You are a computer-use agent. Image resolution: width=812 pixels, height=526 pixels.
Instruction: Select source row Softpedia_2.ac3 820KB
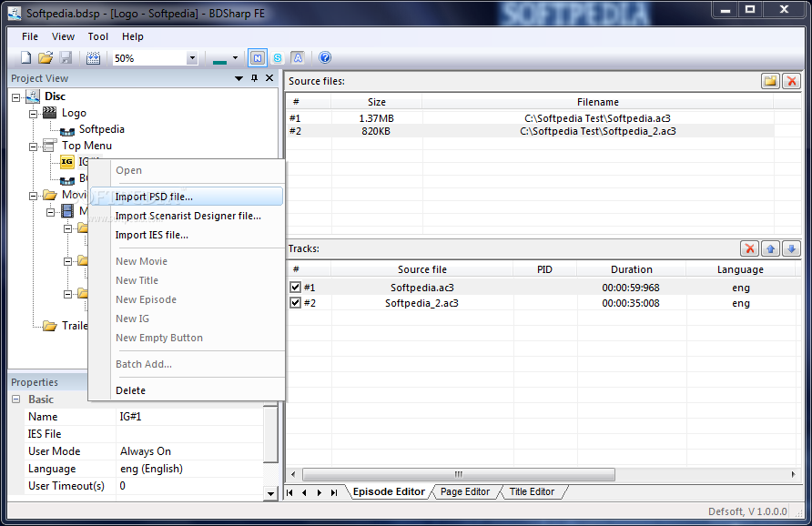(531, 131)
